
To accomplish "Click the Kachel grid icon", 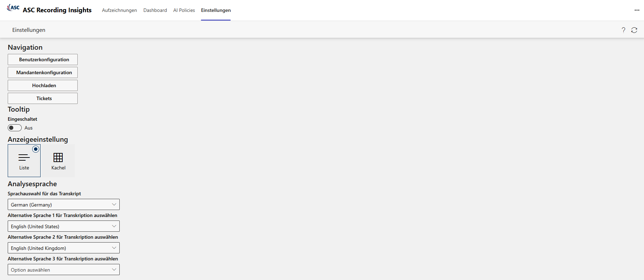I will tap(58, 157).
